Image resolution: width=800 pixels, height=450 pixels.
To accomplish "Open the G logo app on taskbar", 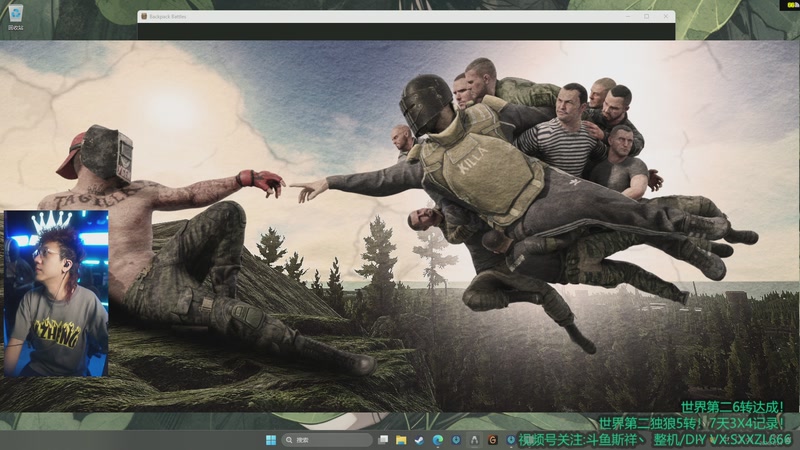I will click(492, 440).
